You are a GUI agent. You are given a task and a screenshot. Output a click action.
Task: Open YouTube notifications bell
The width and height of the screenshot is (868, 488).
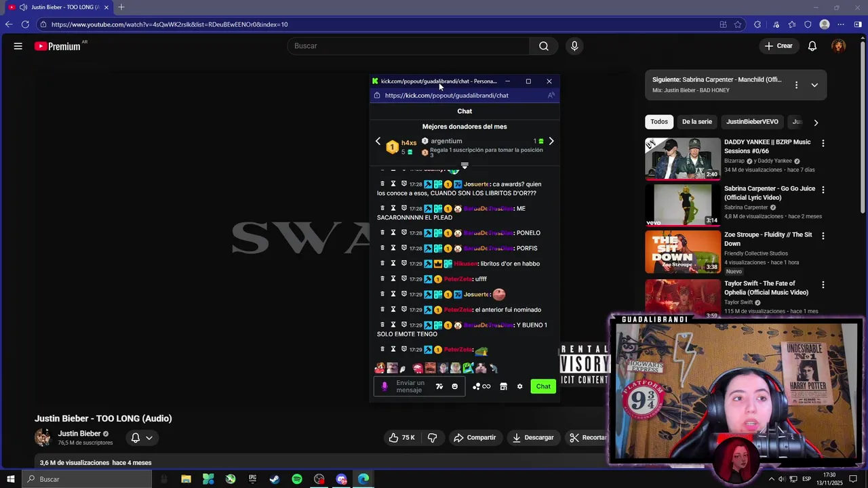pos(812,46)
